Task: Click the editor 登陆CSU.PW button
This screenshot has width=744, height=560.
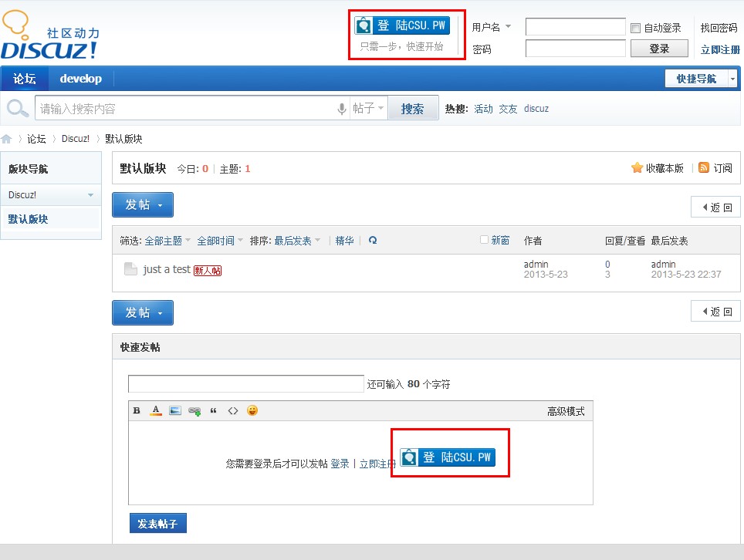Action: click(x=448, y=457)
